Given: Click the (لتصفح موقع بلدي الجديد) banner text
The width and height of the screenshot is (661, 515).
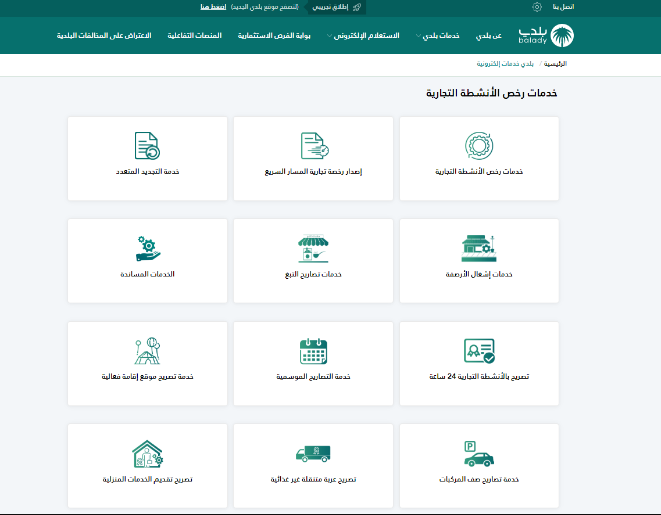Looking at the screenshot, I should (x=265, y=7).
